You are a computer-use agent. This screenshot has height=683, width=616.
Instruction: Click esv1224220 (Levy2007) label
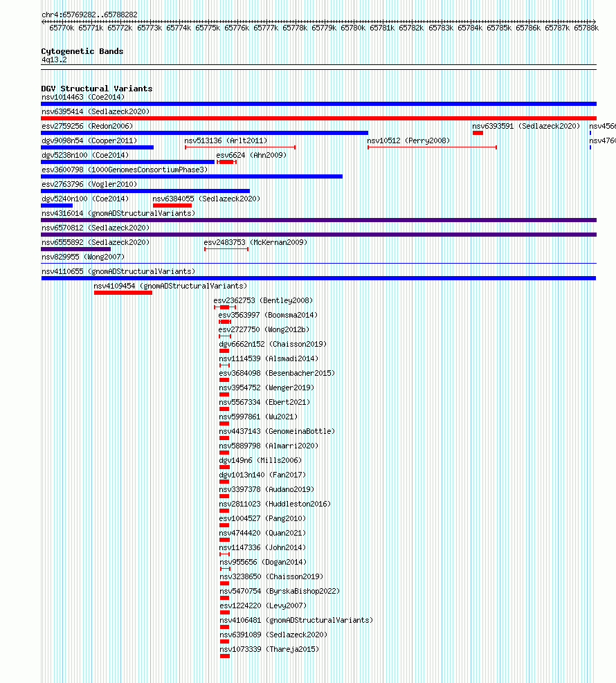(263, 606)
